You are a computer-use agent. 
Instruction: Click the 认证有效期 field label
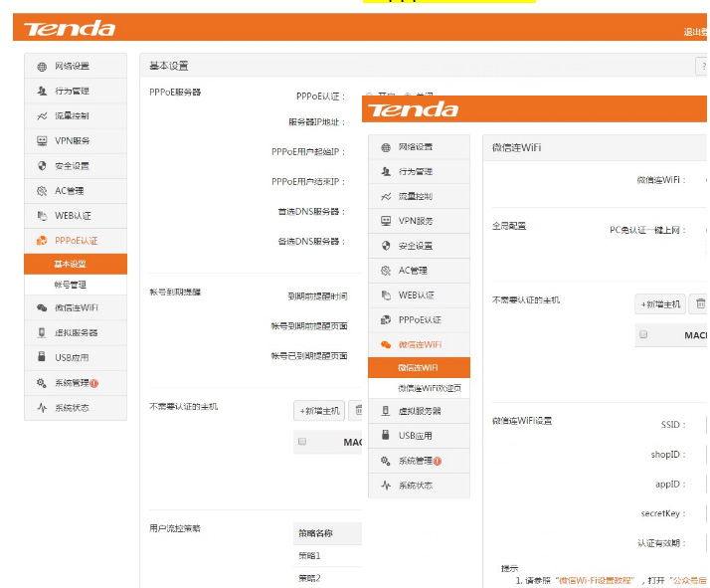661,543
